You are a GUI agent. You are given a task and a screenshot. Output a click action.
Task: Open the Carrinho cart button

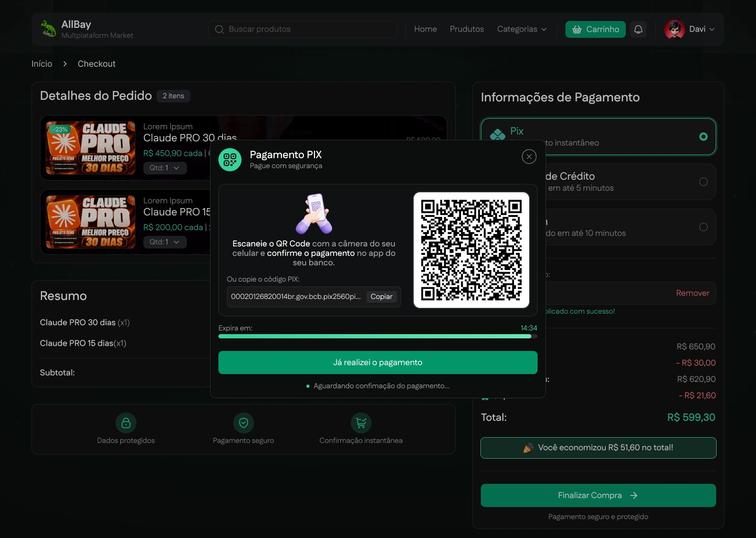pyautogui.click(x=595, y=29)
